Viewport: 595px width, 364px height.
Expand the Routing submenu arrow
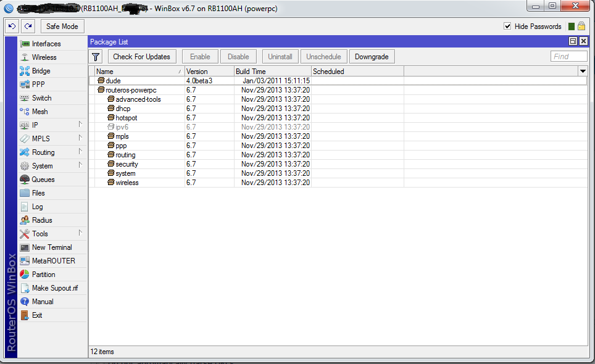click(x=80, y=152)
